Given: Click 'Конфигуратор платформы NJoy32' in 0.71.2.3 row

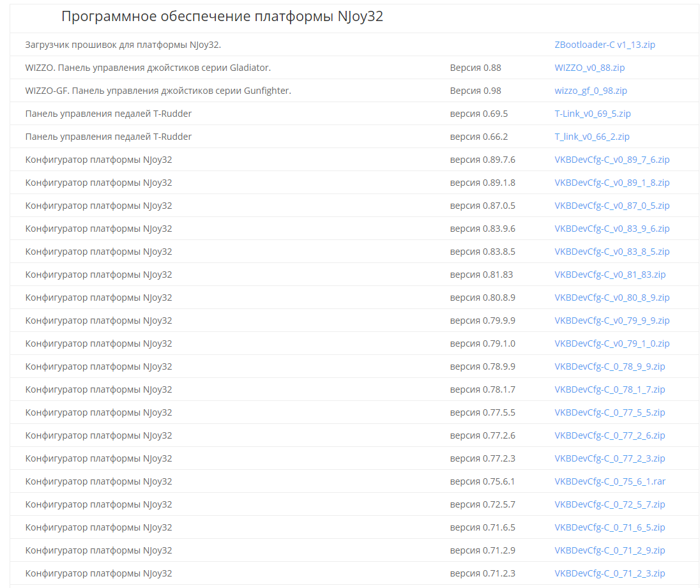Looking at the screenshot, I should tap(98, 573).
